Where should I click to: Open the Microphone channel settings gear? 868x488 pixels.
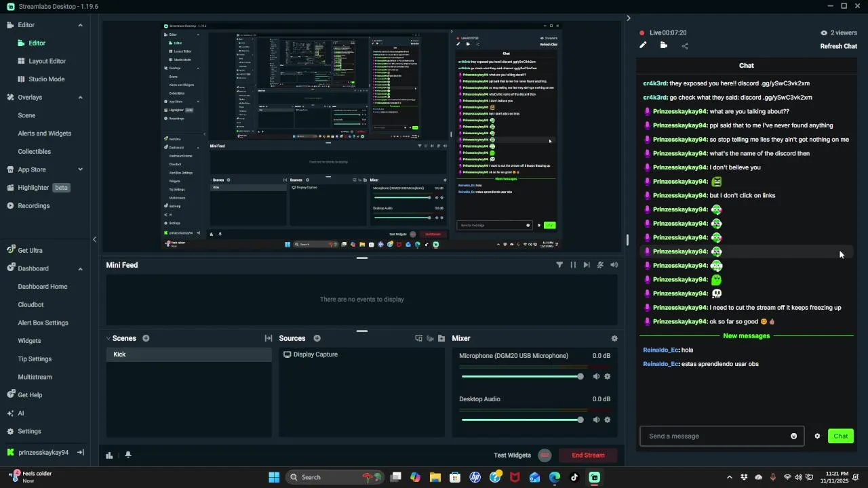(x=607, y=376)
